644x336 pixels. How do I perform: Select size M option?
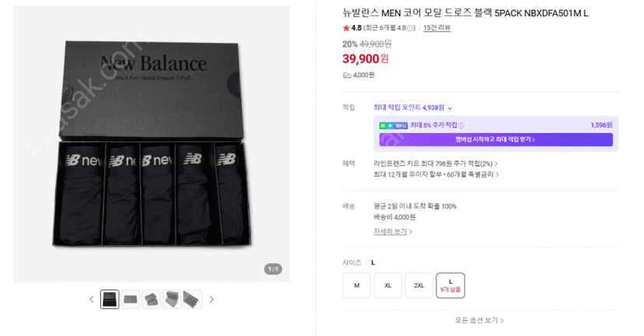click(x=356, y=285)
